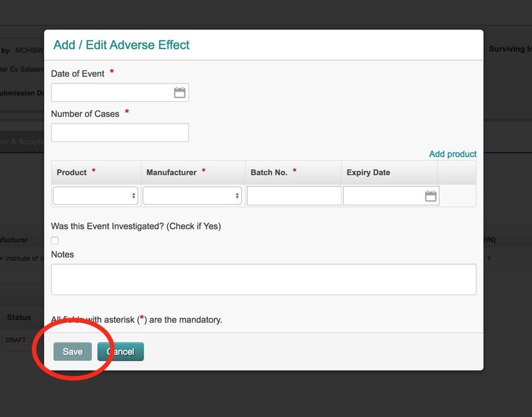Image resolution: width=532 pixels, height=417 pixels.
Task: Focus the Expiry Date input field
Action: (391, 195)
